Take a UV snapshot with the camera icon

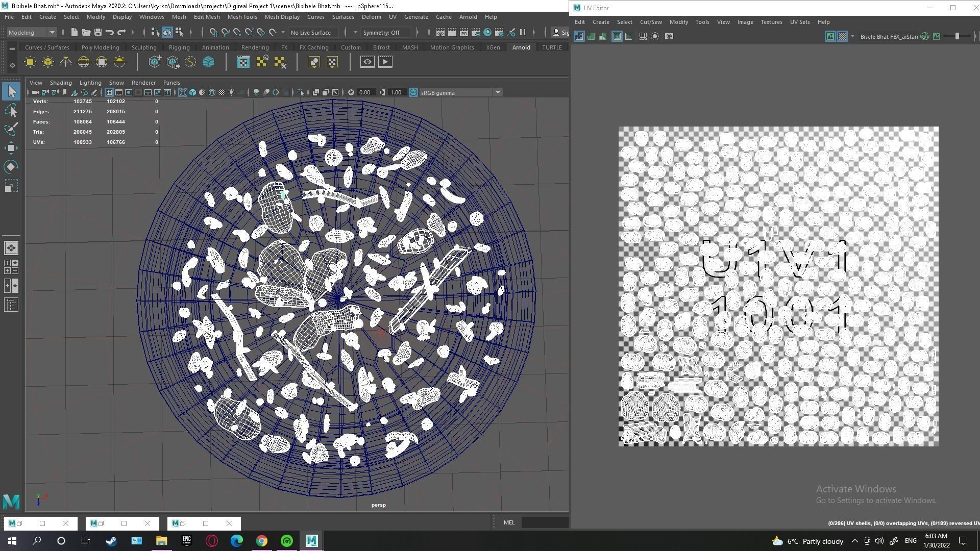669,36
